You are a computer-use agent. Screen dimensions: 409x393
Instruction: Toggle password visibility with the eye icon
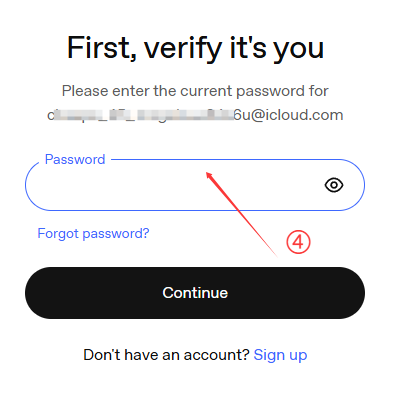point(334,185)
